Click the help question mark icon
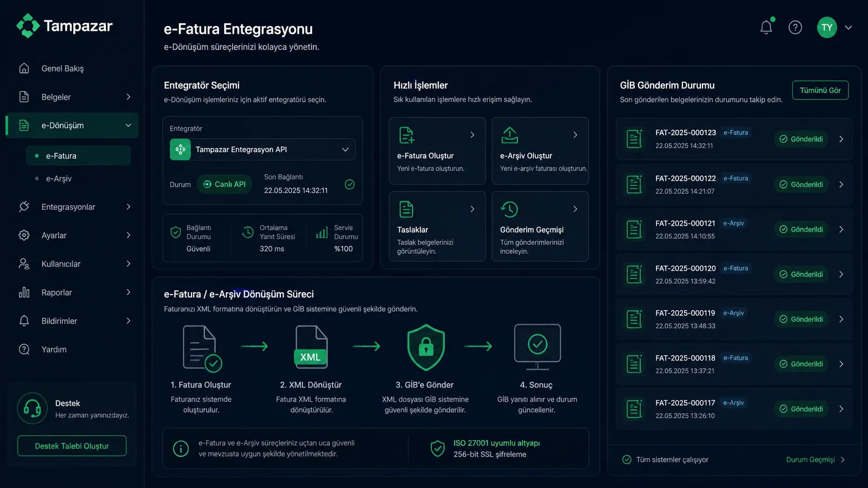Image resolution: width=868 pixels, height=488 pixels. pos(795,27)
